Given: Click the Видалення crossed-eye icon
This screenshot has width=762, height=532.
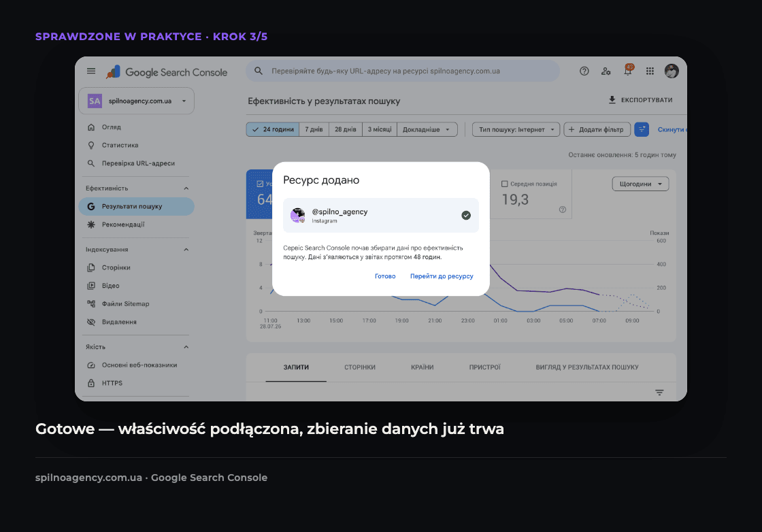Looking at the screenshot, I should pos(91,322).
